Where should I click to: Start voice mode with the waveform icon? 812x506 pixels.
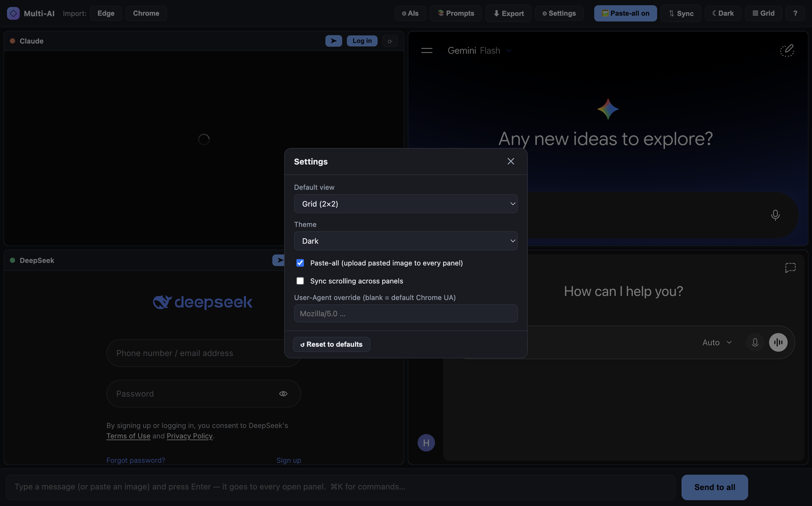click(x=778, y=342)
